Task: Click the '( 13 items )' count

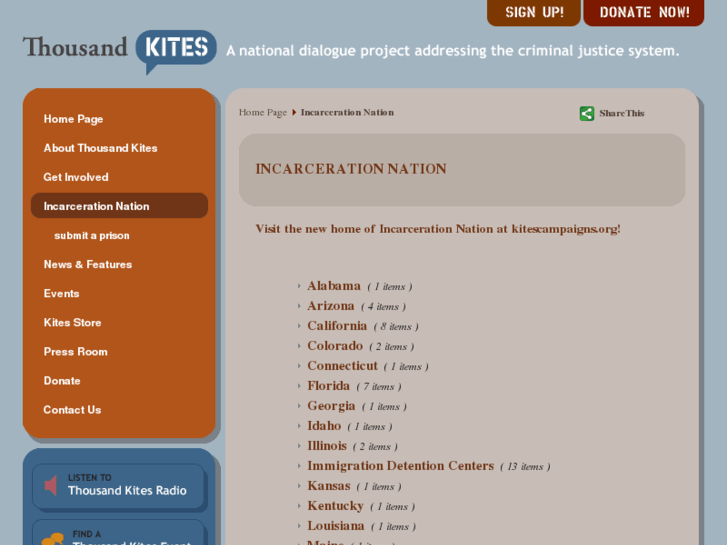Action: tap(525, 467)
